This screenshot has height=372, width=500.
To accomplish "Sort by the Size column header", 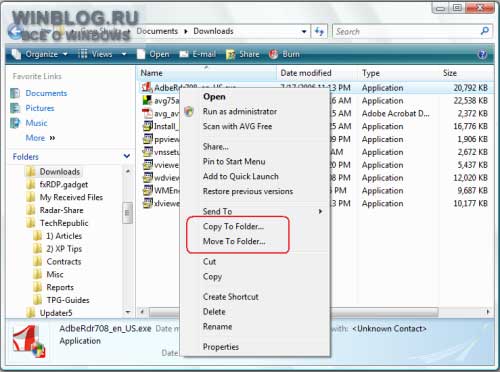I will point(450,73).
